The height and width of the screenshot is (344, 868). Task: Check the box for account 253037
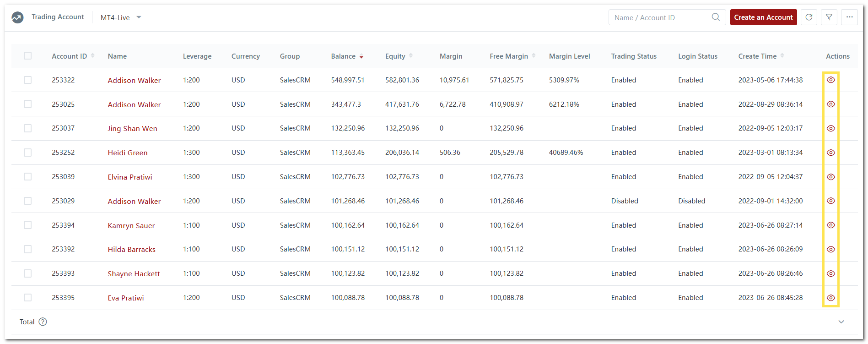28,128
